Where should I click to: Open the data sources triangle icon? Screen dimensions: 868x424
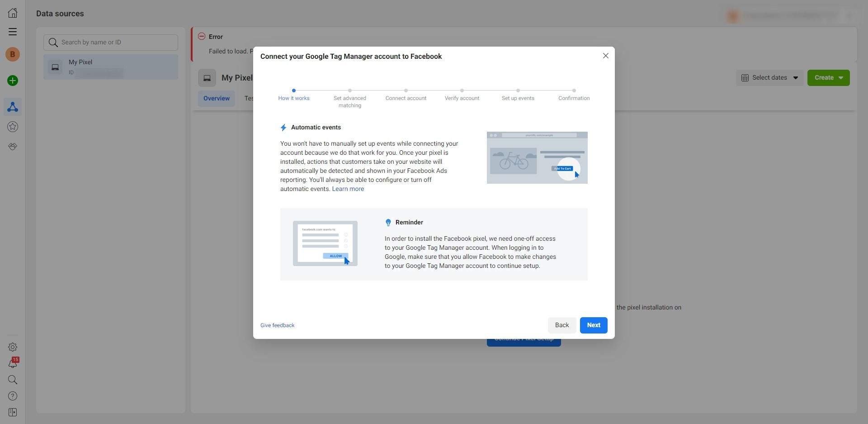[13, 107]
